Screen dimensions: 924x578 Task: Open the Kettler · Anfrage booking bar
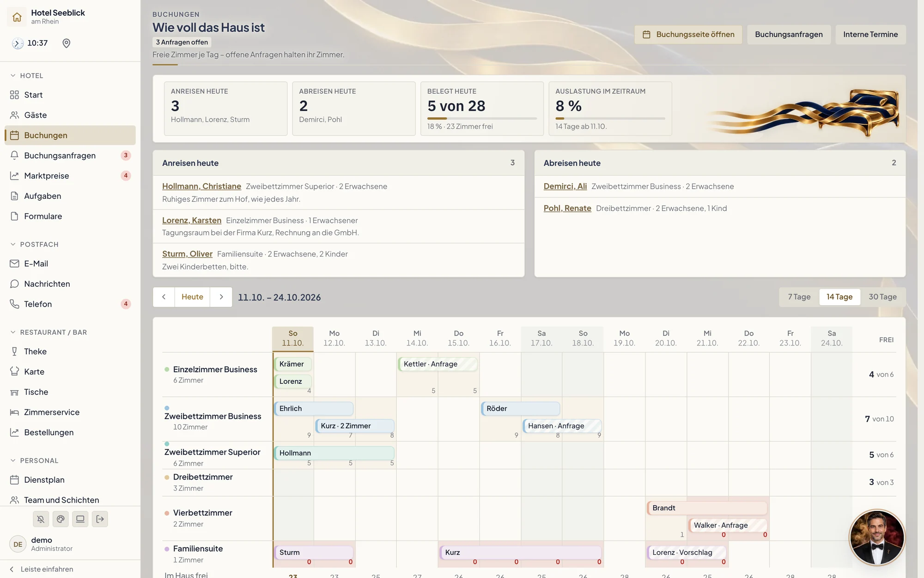click(x=438, y=364)
